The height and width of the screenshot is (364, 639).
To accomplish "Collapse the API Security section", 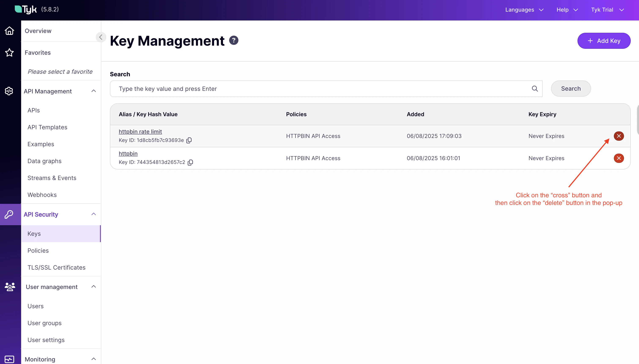I will click(x=94, y=214).
